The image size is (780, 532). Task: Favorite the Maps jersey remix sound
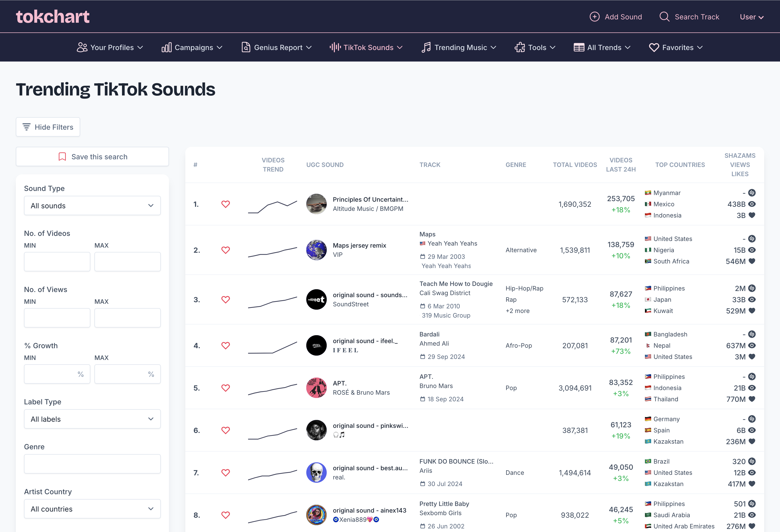click(x=226, y=250)
